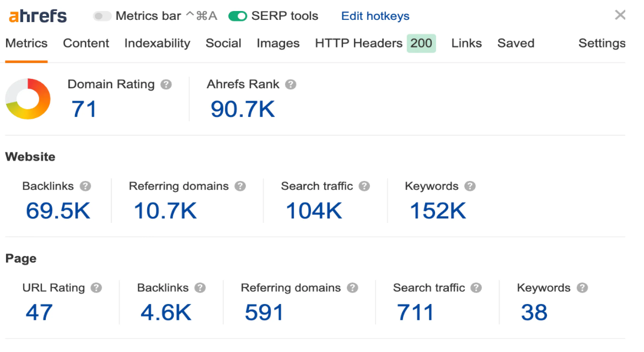Open the Edit hotkeys link
Viewport: 644px width, 352px height.
coord(375,16)
